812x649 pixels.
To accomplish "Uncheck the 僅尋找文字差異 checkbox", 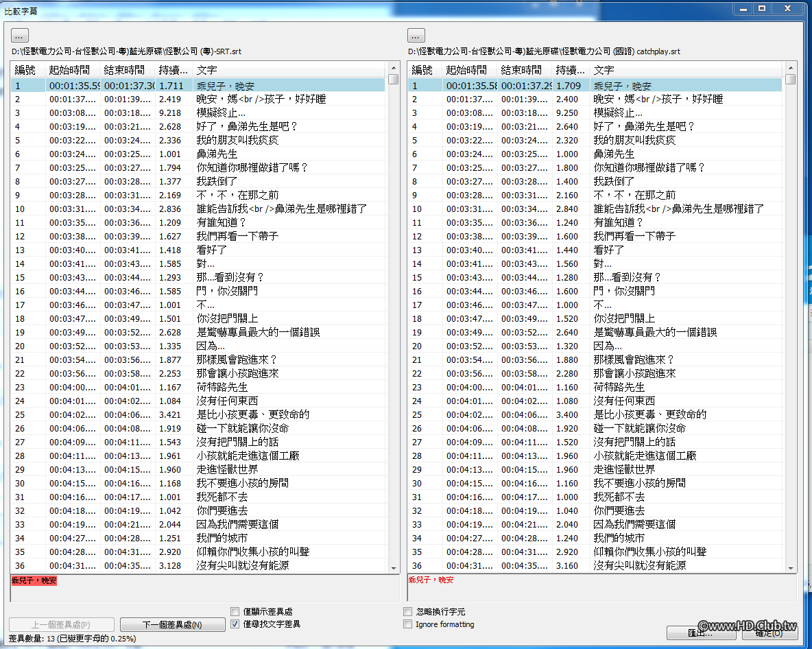I will coord(235,624).
